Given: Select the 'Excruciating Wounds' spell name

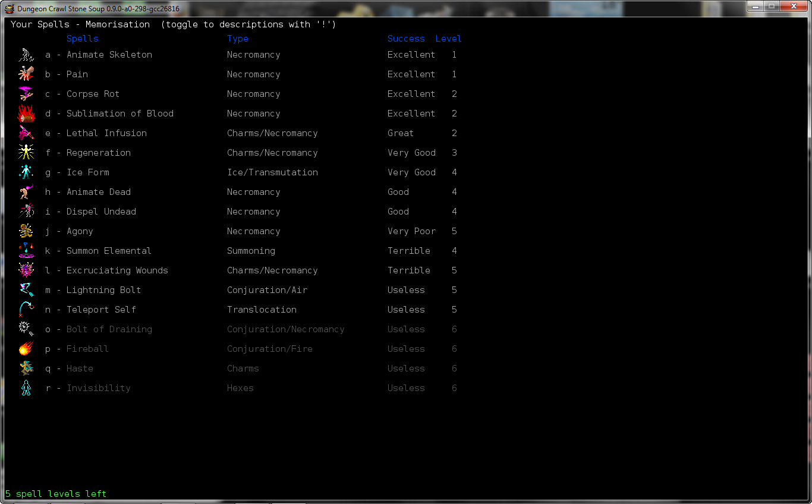Looking at the screenshot, I should coord(118,270).
